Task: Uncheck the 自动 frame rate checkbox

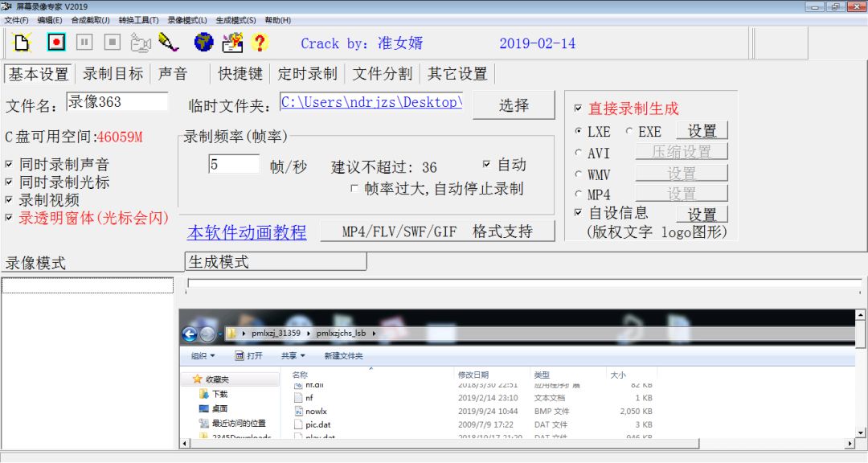Action: tap(486, 164)
